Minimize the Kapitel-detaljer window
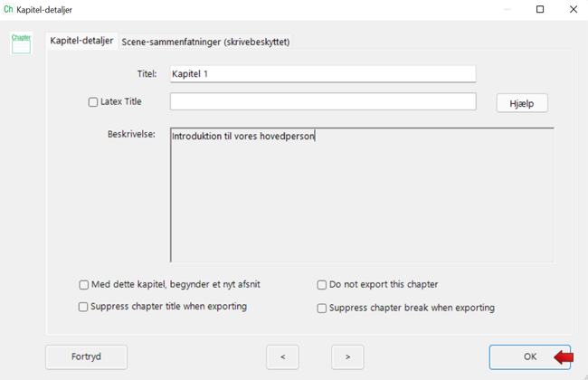Screen dimensions: 588x380 507,9
